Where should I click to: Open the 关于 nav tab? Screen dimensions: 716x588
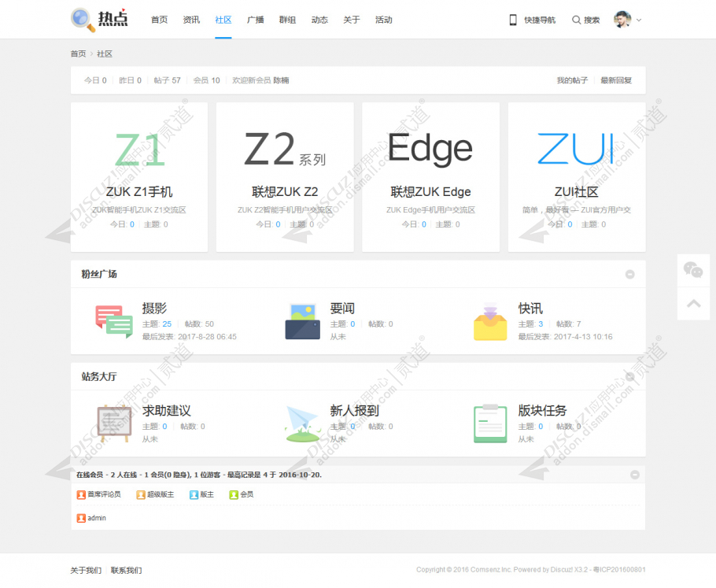click(352, 20)
